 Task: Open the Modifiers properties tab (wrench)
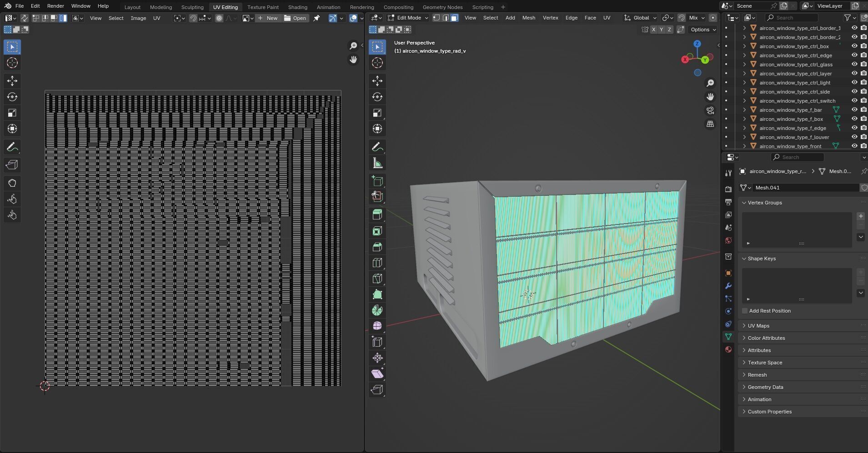(728, 286)
